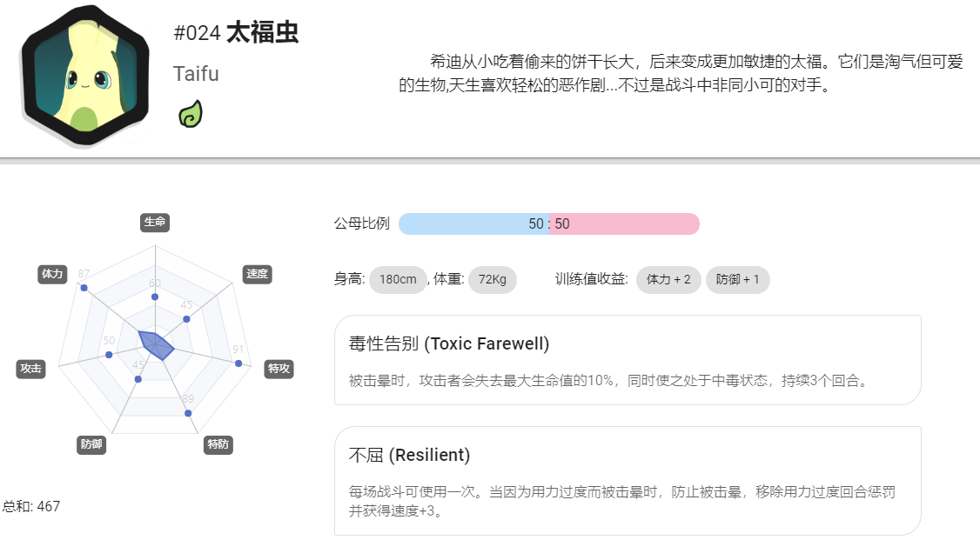This screenshot has height=560, width=980.
Task: Click the blue male half of gender bar
Action: [x=473, y=224]
